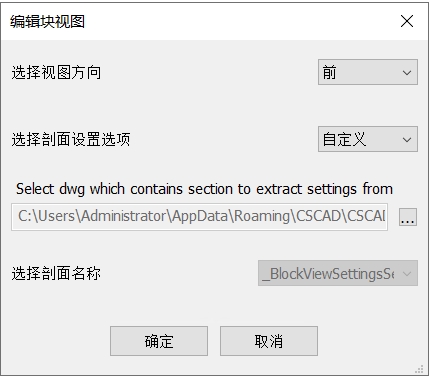
Task: Confirm with the 确定 button
Action: 159,341
